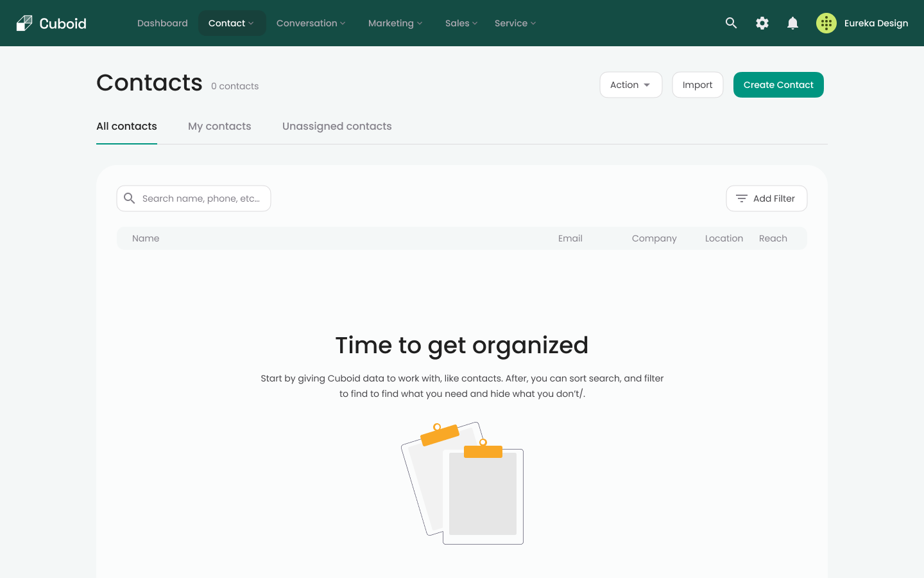
Task: Go to the Dashboard menu item
Action: (x=162, y=23)
